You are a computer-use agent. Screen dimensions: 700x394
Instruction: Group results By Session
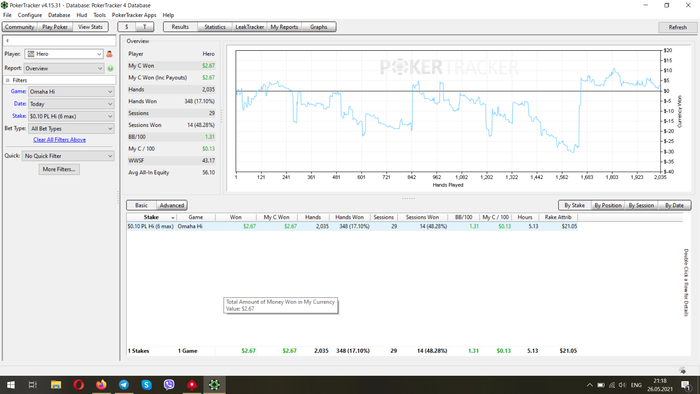pyautogui.click(x=641, y=206)
